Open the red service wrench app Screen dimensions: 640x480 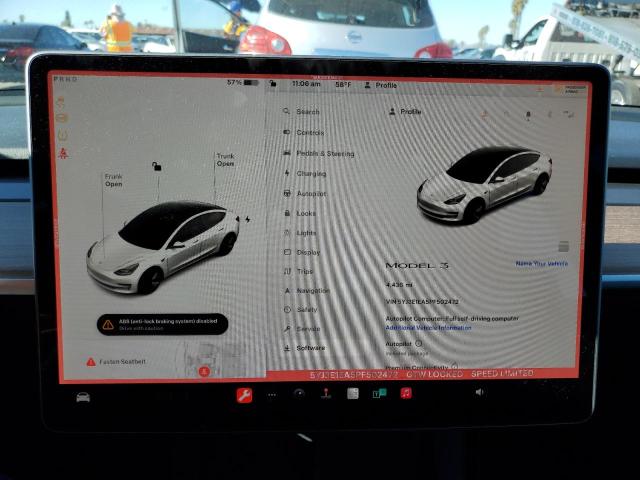click(x=244, y=395)
